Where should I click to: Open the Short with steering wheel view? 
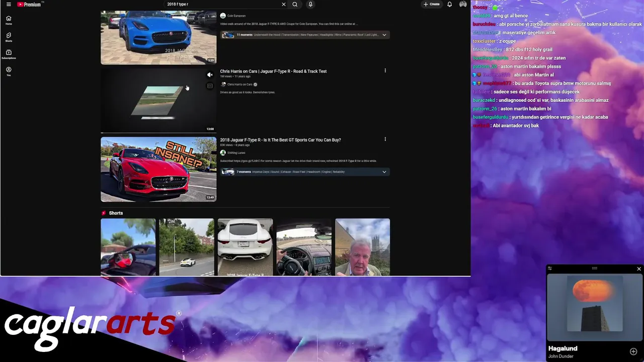tap(304, 247)
